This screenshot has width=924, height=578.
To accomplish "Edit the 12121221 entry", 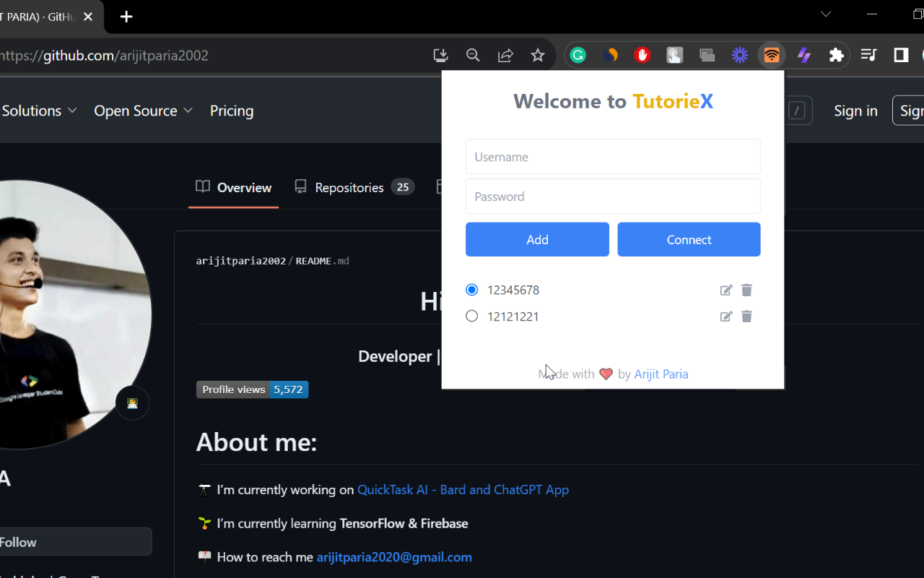I will (726, 316).
